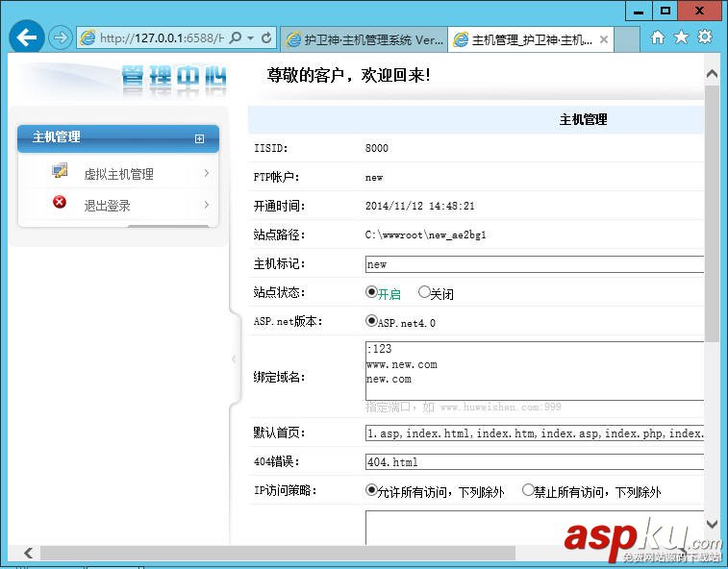
Task: Click the 主机管理 sidebar panel header
Action: pyautogui.click(x=118, y=138)
